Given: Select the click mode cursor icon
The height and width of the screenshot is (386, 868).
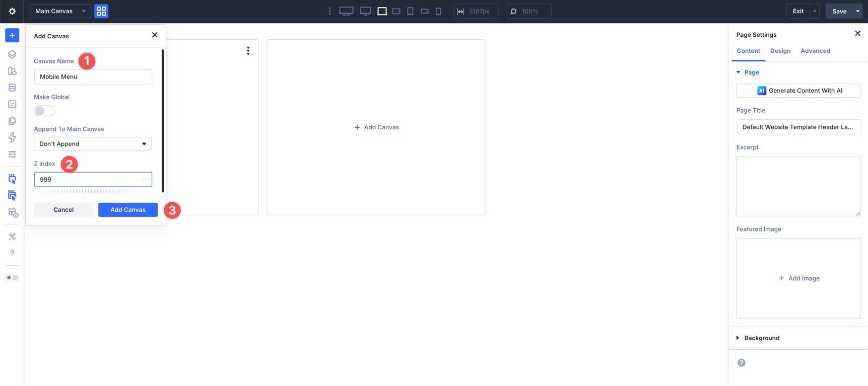Looking at the screenshot, I should pyautogui.click(x=12, y=179).
